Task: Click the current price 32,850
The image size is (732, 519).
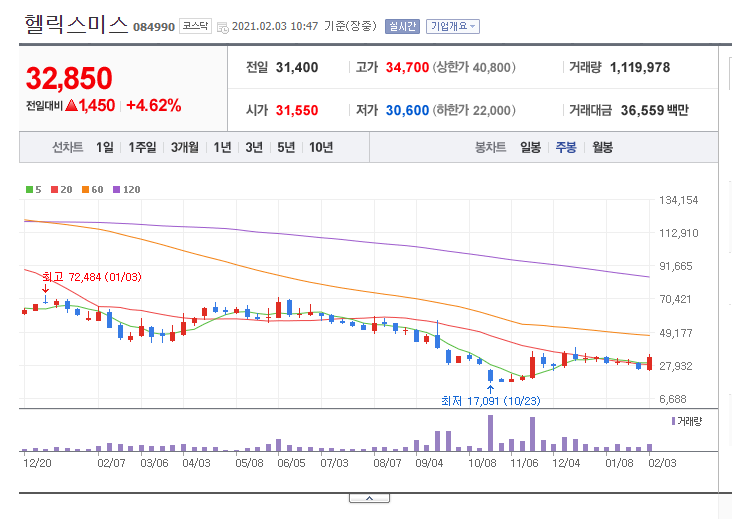Action: click(69, 78)
